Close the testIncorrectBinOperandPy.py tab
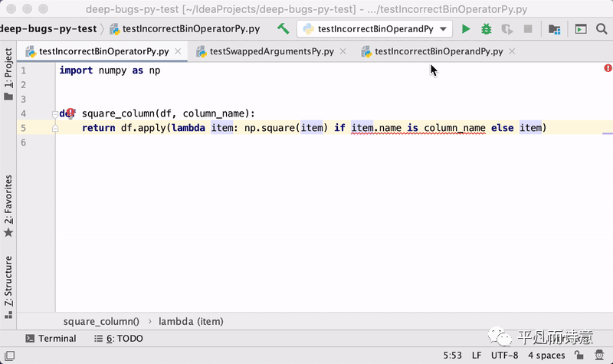The height and width of the screenshot is (364, 613). [x=512, y=51]
